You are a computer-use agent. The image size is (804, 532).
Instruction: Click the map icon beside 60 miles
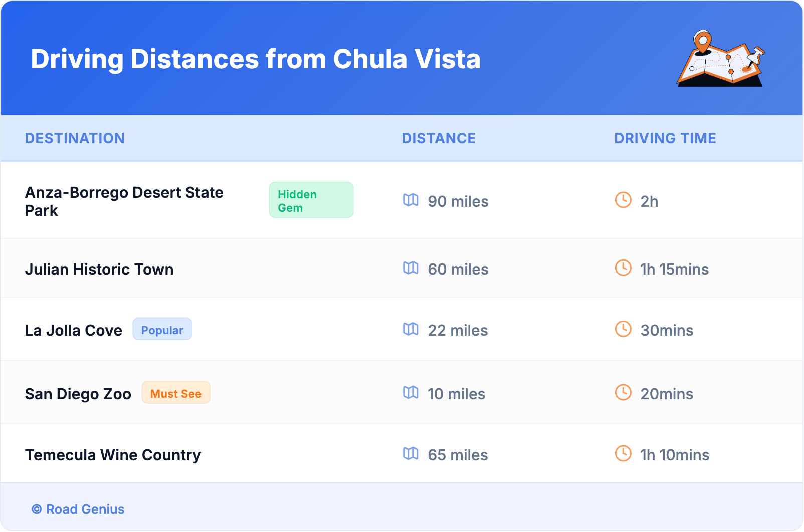pos(411,268)
